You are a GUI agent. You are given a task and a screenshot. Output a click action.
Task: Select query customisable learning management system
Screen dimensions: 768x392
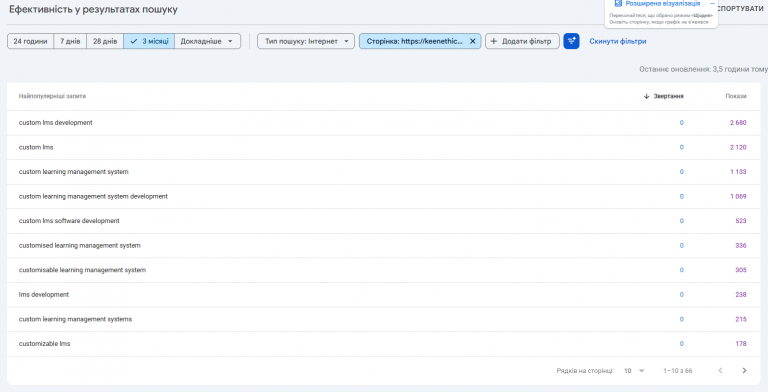click(x=384, y=270)
